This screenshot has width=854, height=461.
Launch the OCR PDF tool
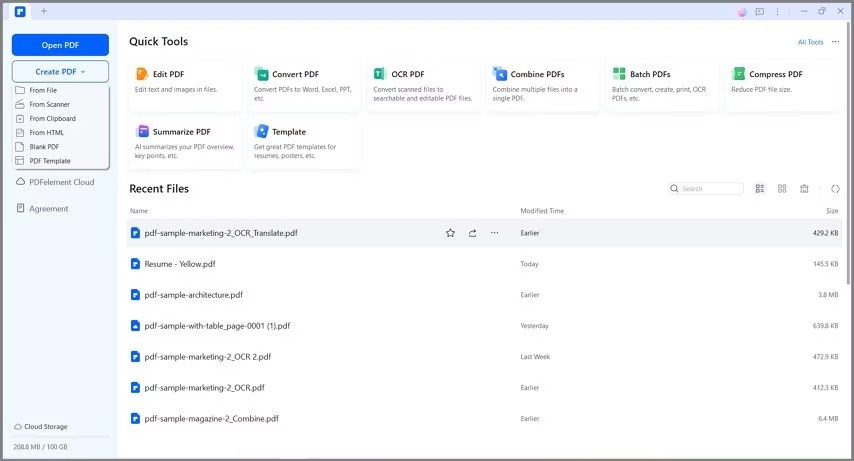pyautogui.click(x=423, y=86)
